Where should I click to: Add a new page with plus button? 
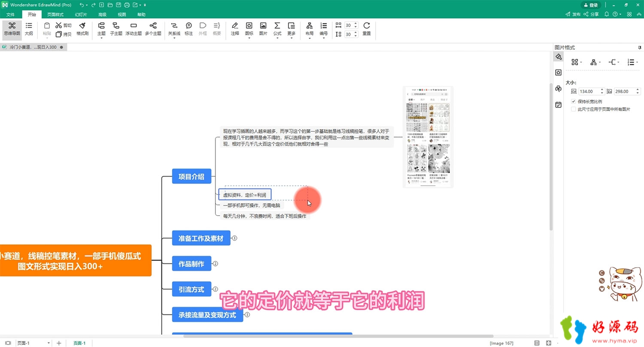pyautogui.click(x=59, y=343)
